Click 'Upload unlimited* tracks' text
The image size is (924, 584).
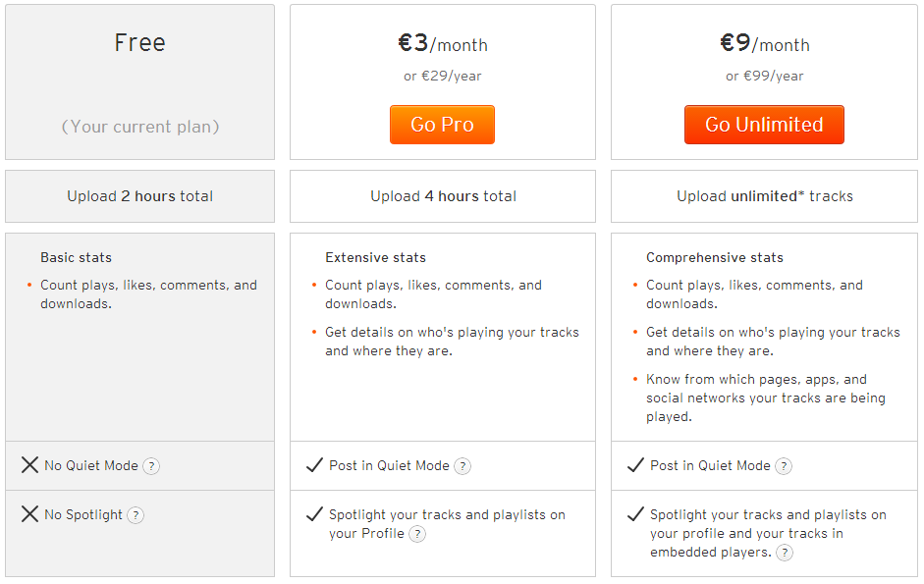click(764, 196)
